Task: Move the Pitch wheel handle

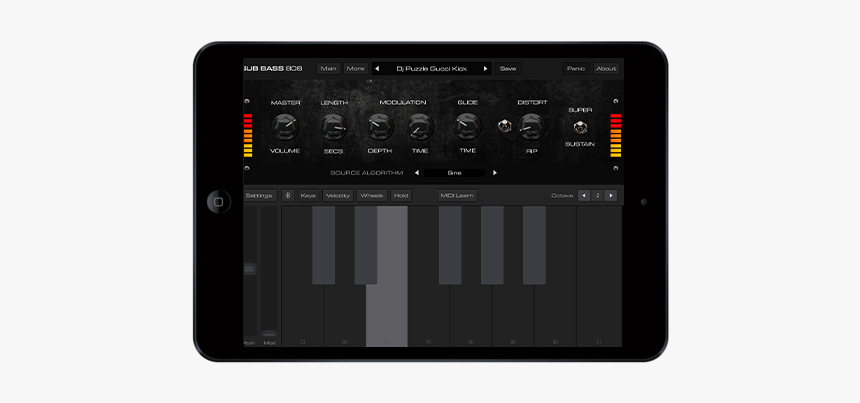Action: pyautogui.click(x=250, y=269)
